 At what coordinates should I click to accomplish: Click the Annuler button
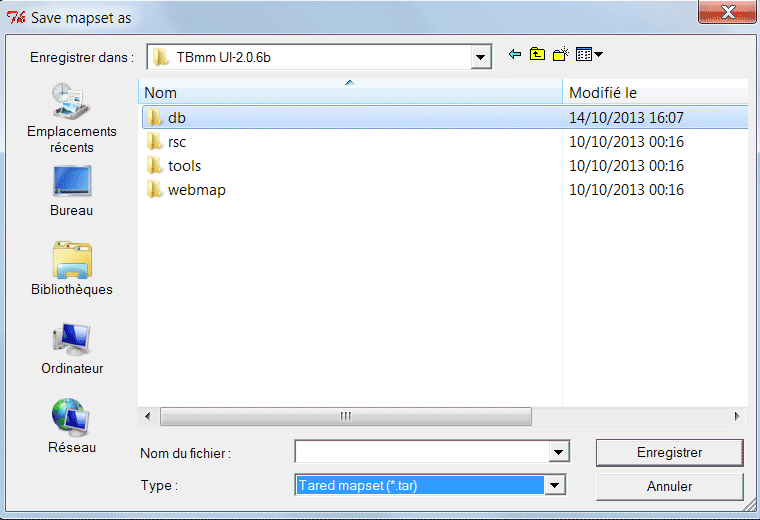coord(669,487)
